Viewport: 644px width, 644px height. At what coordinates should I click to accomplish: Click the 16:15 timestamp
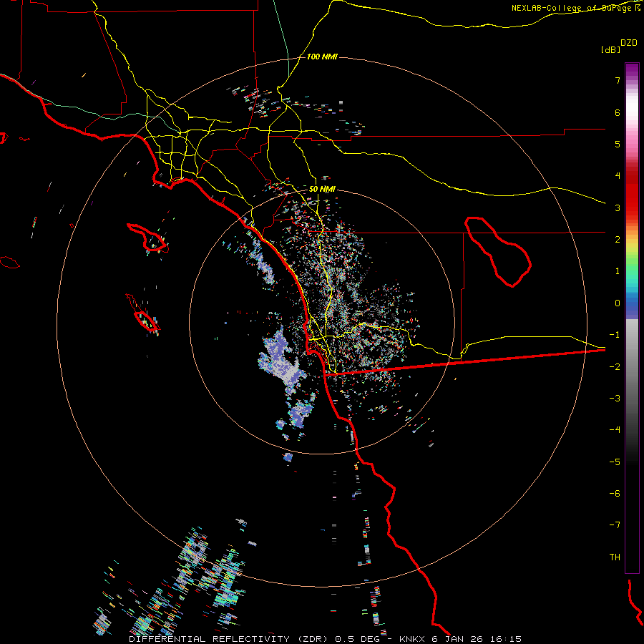pyautogui.click(x=504, y=639)
